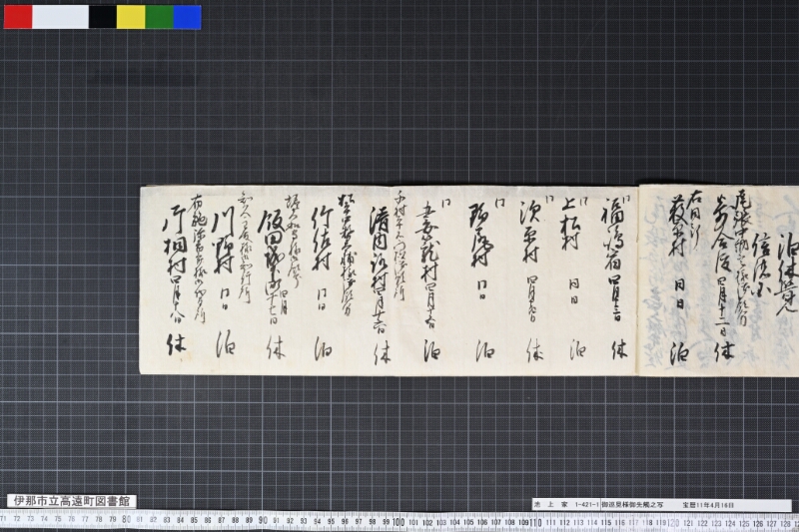Click the 80 mark on the ruler
Viewport: 799px width, 532px height.
[127, 520]
